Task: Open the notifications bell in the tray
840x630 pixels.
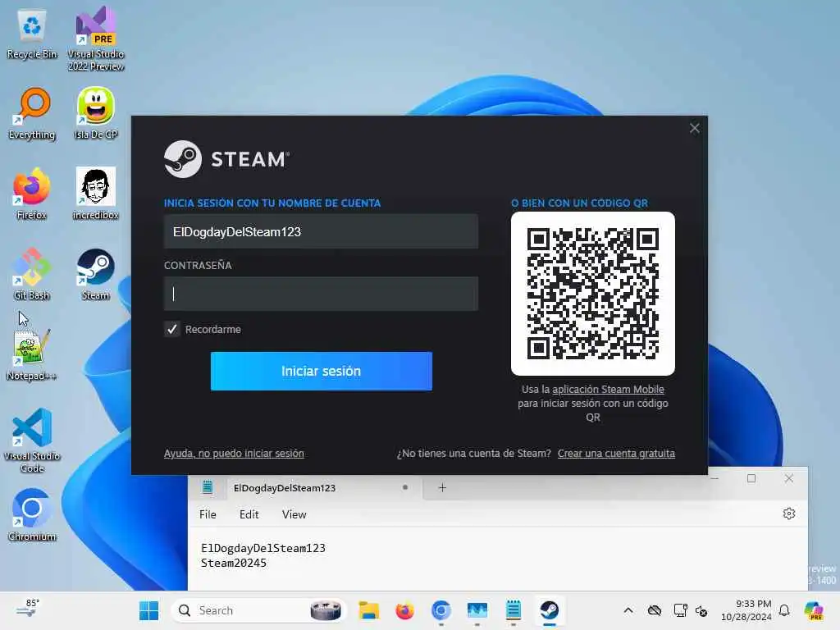Action: [784, 610]
